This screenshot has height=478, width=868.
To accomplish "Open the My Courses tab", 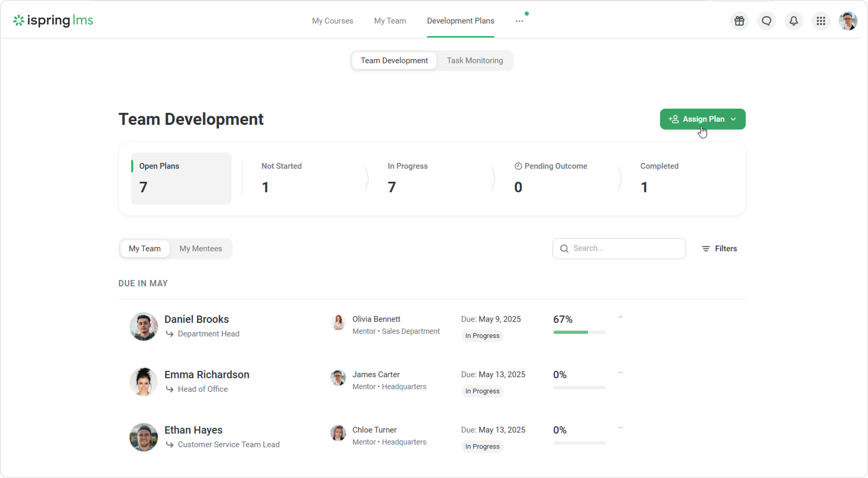I will [332, 21].
